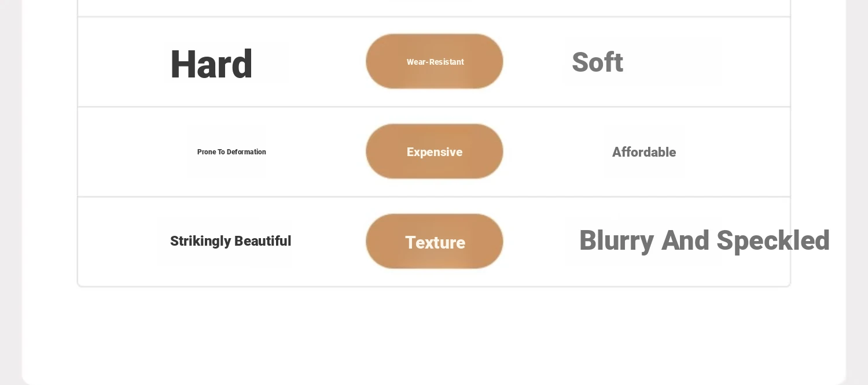
Task: Click the Prone To Deformation label
Action: coord(231,152)
